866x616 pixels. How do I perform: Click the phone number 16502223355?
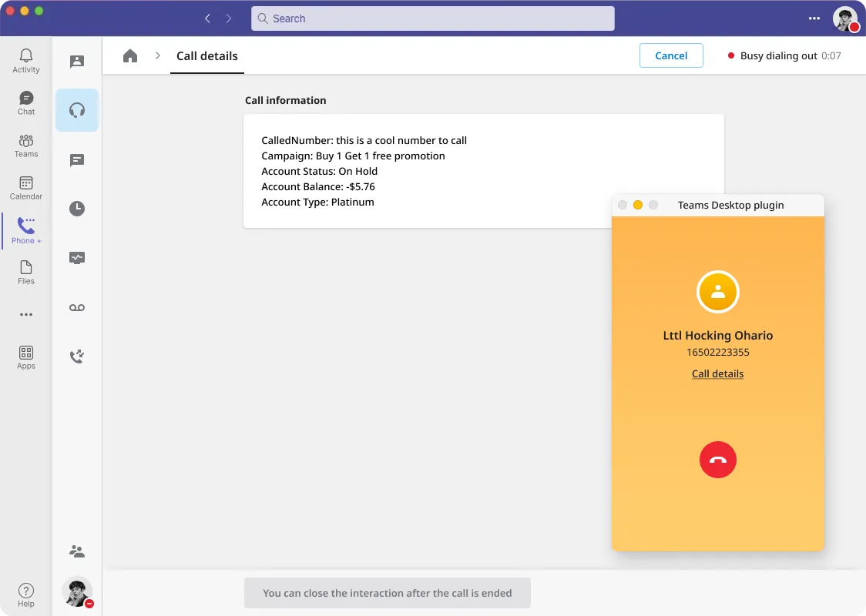click(x=717, y=352)
